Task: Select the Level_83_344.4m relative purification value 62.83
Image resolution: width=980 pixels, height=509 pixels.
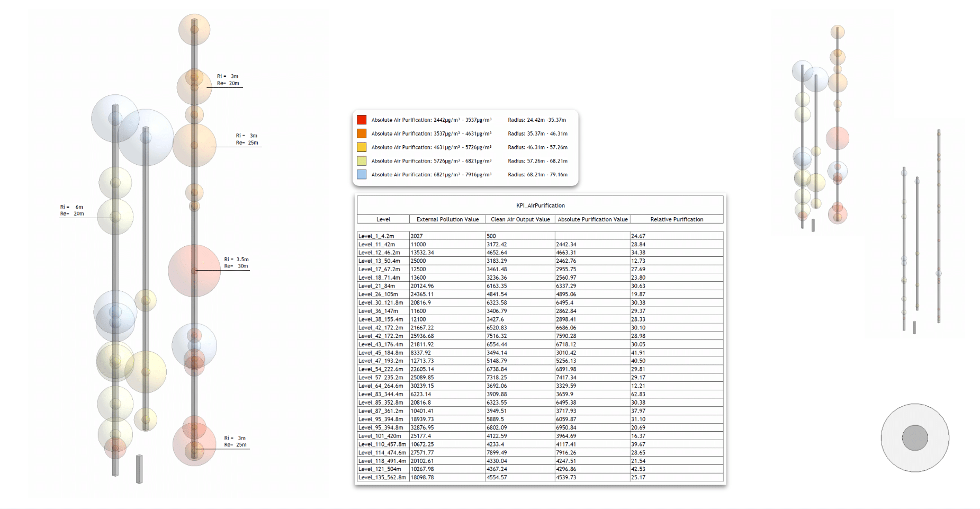Action: click(x=638, y=394)
